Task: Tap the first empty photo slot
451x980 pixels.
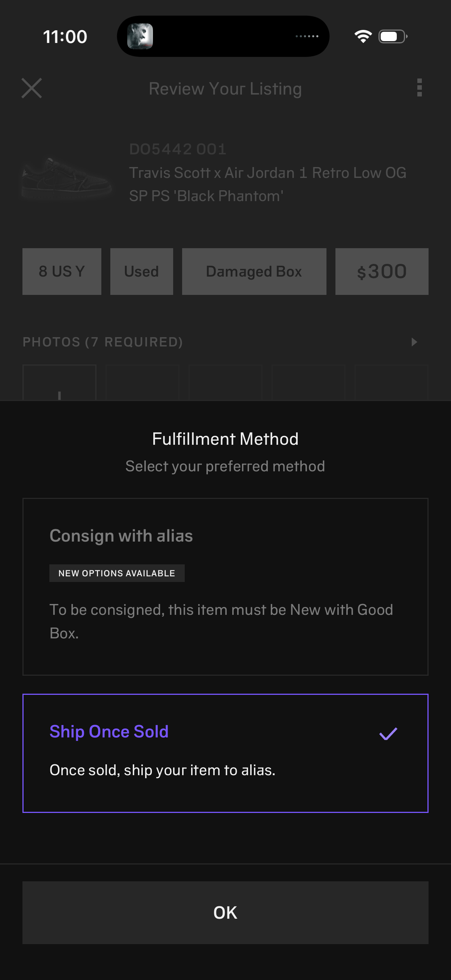Action: [x=59, y=382]
